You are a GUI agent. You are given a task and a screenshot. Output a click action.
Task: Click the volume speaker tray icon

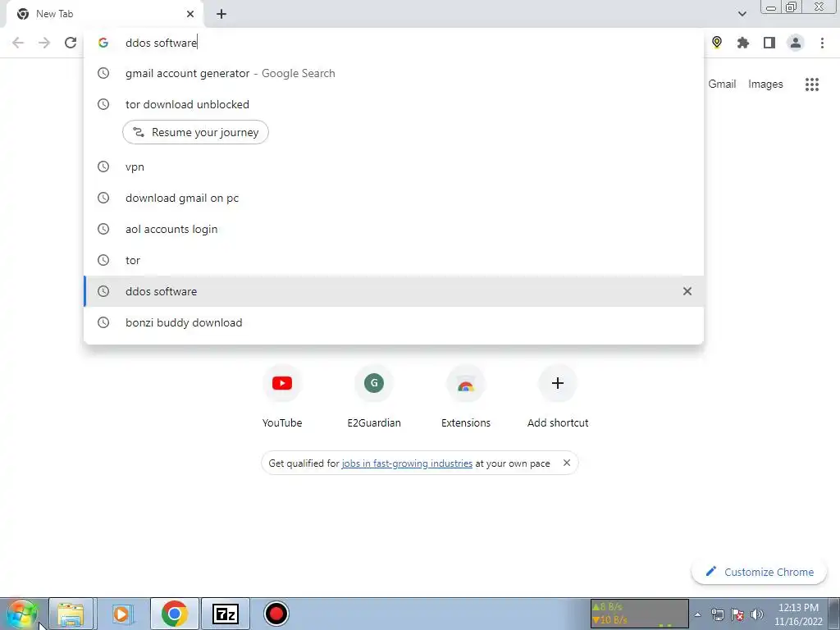point(757,614)
